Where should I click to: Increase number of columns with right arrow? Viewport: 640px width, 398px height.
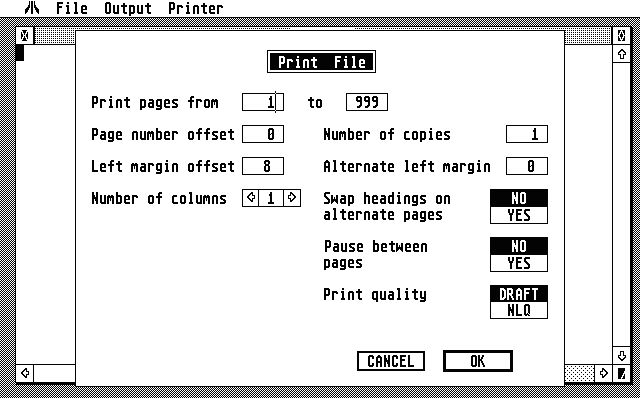(x=292, y=198)
